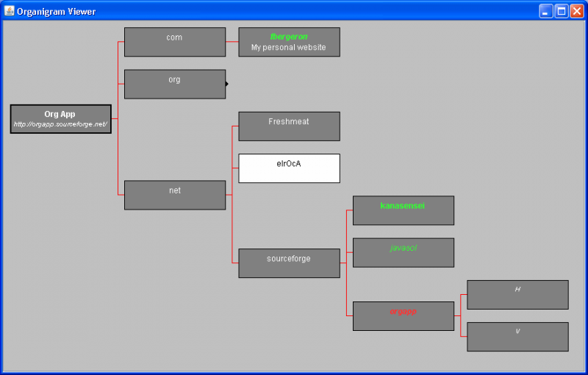Click the orgapp.sourceforge.net URL text
Viewport: 588px width, 375px height.
point(60,124)
